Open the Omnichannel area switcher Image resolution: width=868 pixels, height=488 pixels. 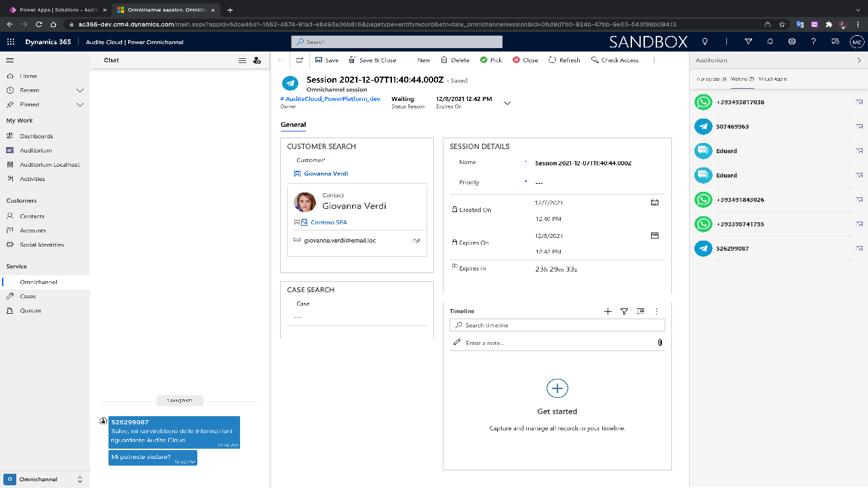point(45,479)
